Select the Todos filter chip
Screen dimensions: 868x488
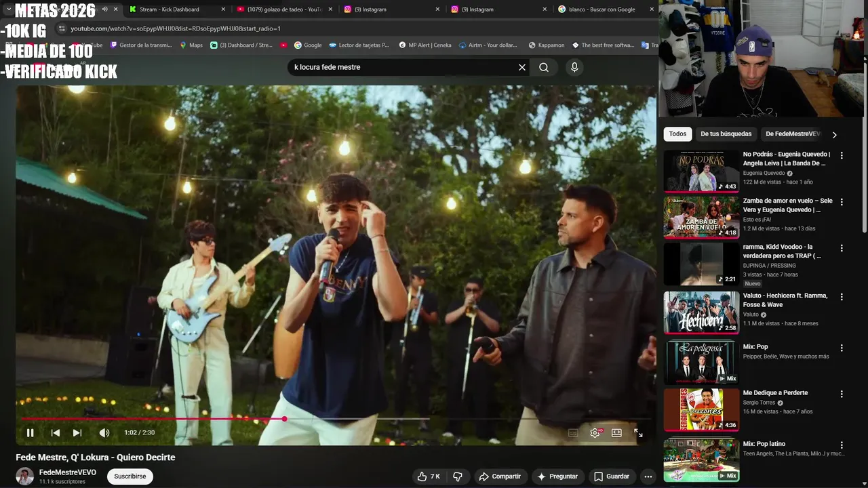[677, 134]
